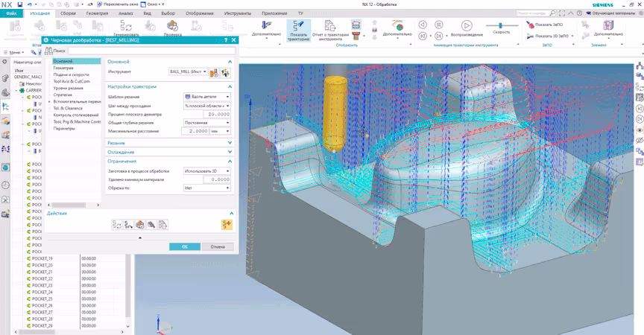
Task: Click the Удалено минимум материала field
Action: [217, 179]
